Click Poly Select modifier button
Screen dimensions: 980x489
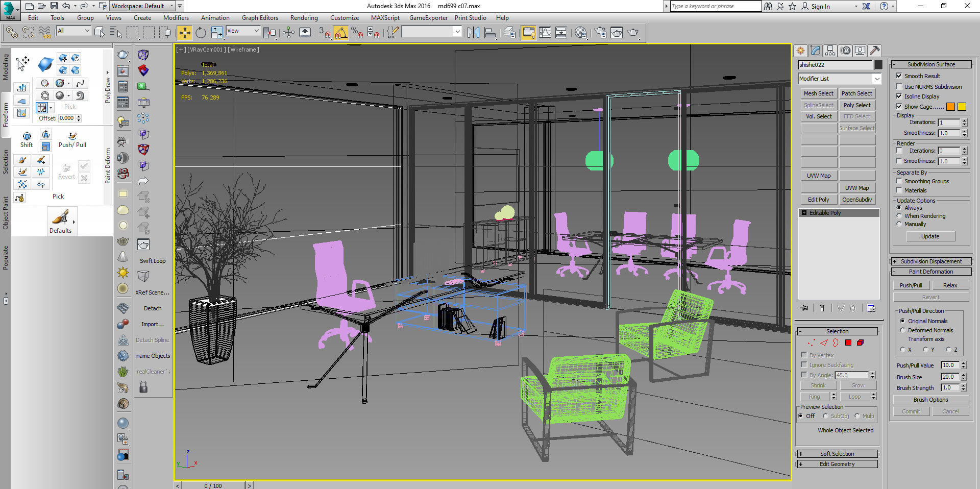[x=857, y=105]
